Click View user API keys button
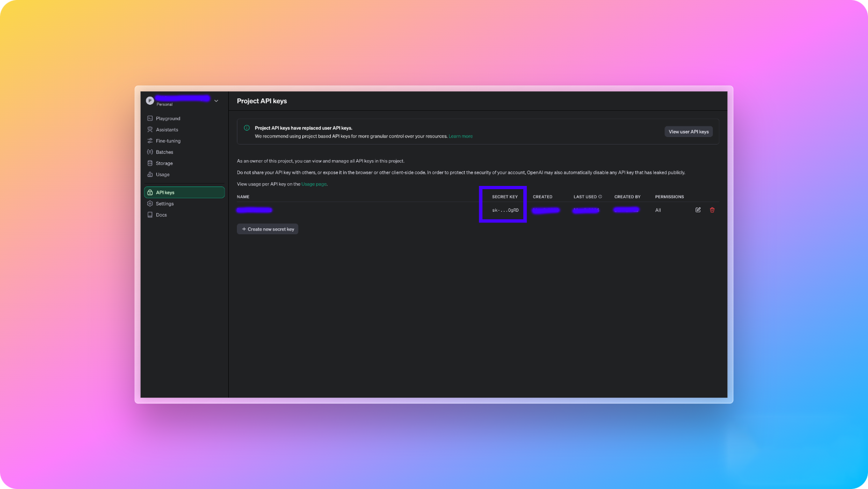868x489 pixels. coord(689,132)
